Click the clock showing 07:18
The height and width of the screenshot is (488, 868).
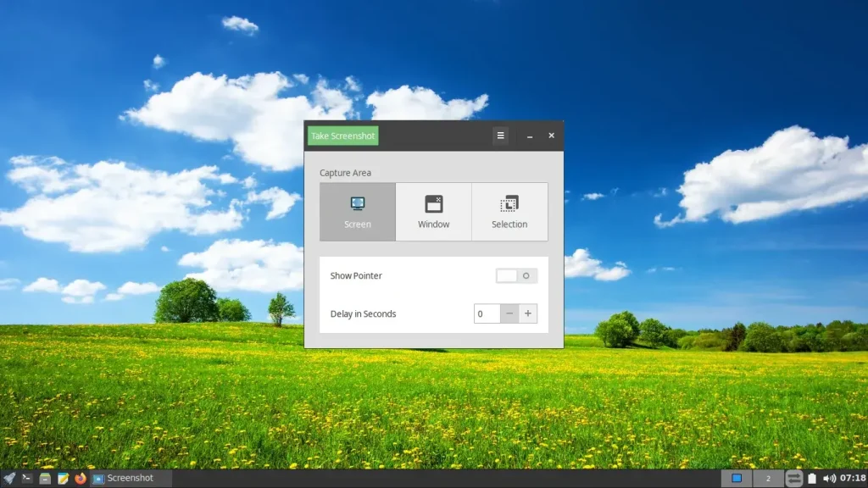(853, 478)
